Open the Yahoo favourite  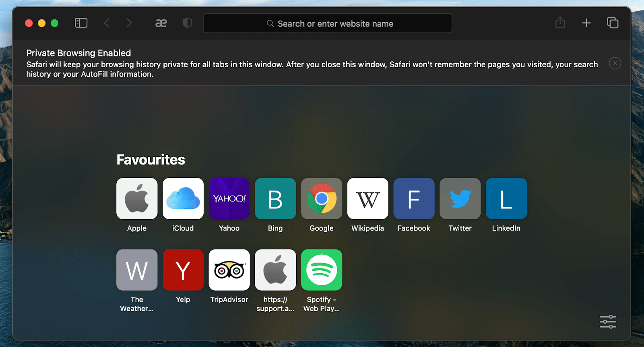[229, 199]
